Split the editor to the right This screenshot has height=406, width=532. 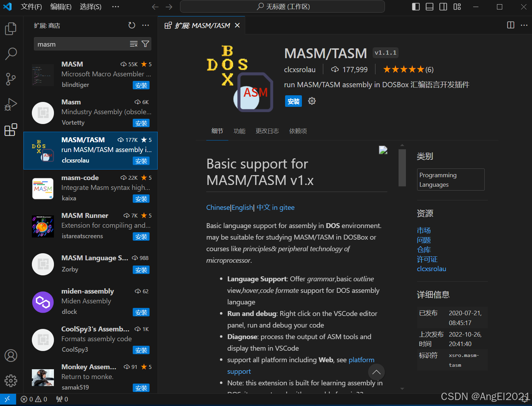pos(511,25)
